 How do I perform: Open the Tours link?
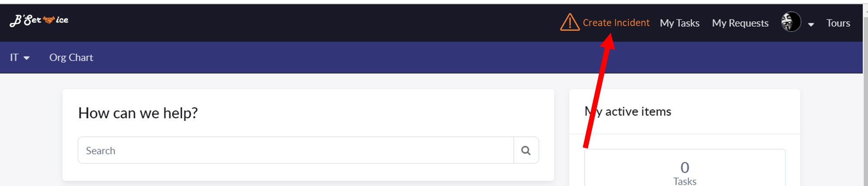838,23
